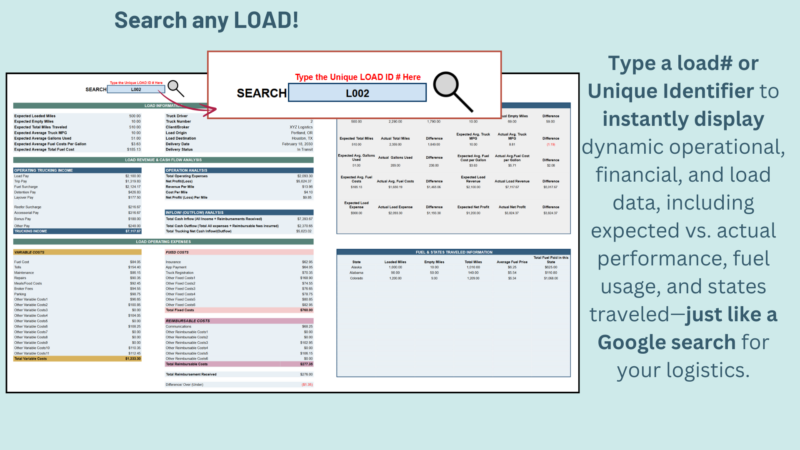Click the 'Total Operating Expenses' row

tap(239, 176)
